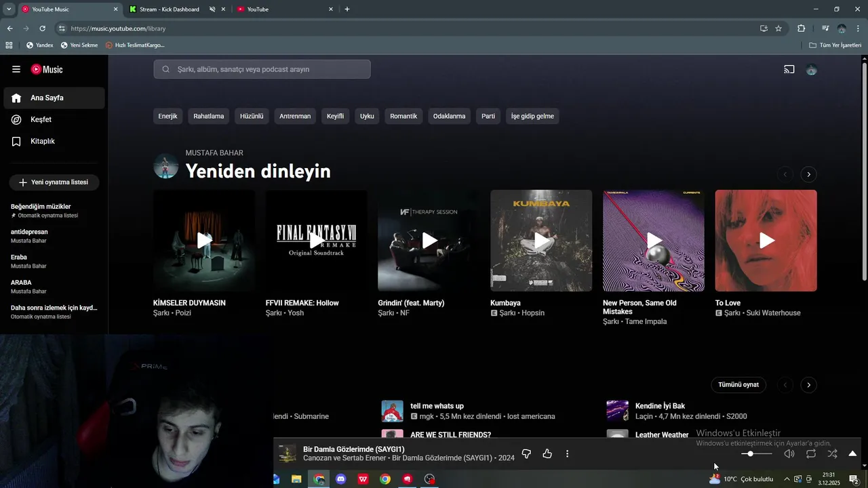Screen dimensions: 868x488
Task: Open the Beğendiğim müzikler playlist
Action: click(54, 211)
